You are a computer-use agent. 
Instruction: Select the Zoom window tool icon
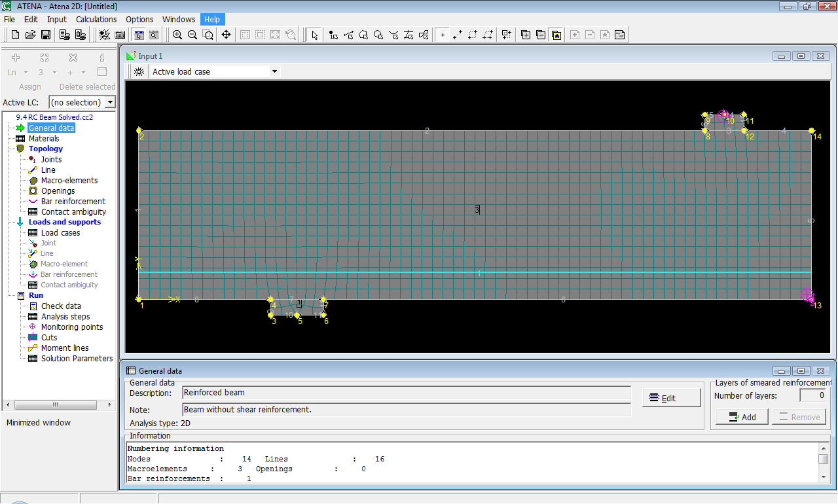click(x=208, y=35)
